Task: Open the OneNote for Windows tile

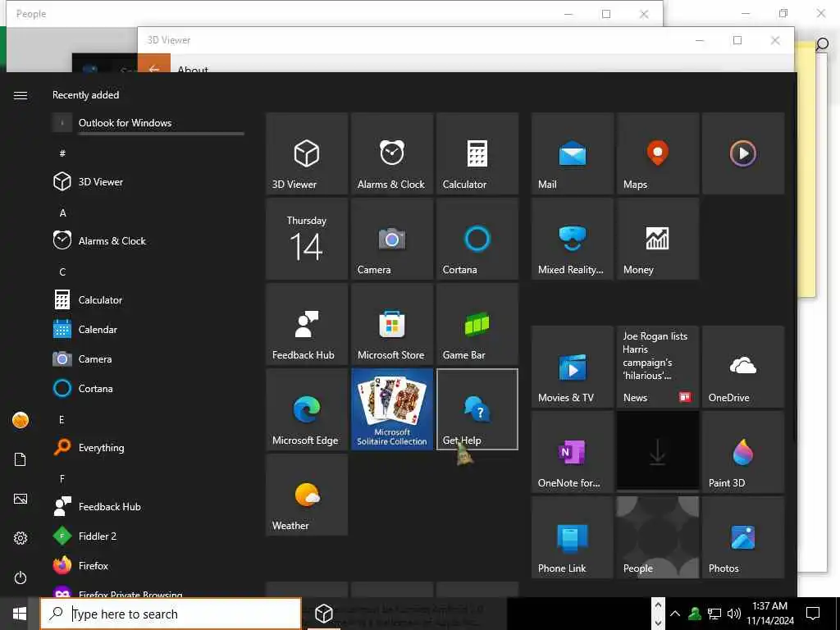Action: [x=572, y=452]
